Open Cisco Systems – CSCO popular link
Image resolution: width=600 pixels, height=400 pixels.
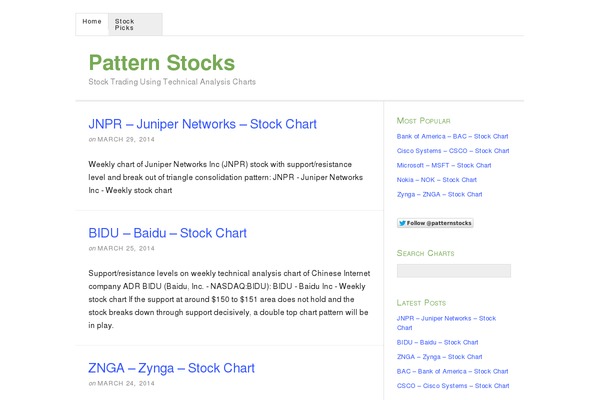click(452, 150)
